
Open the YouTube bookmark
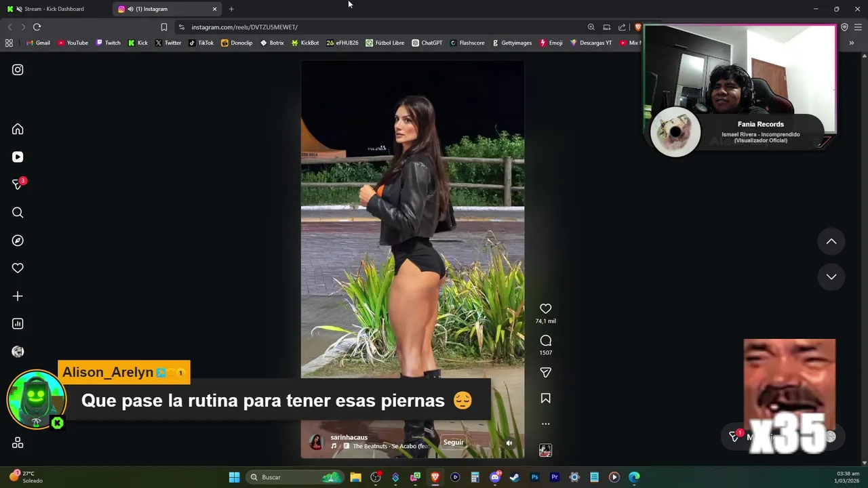click(x=73, y=43)
